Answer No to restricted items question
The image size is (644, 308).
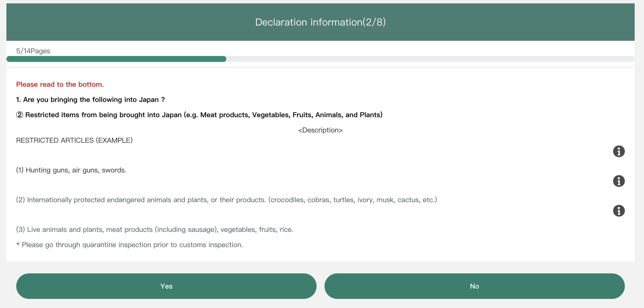coord(474,286)
